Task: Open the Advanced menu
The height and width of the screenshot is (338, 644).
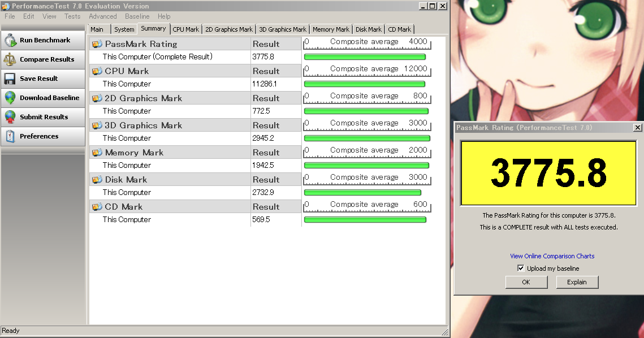Action: coord(103,16)
